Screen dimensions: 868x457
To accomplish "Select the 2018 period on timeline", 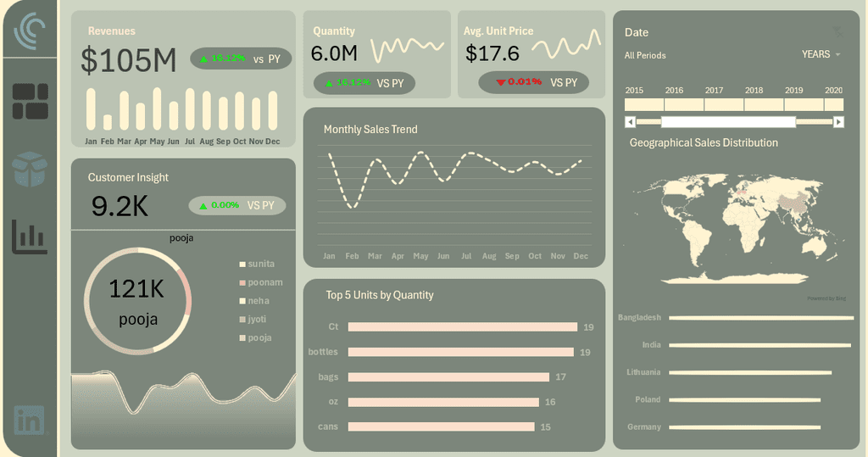I will pyautogui.click(x=764, y=104).
